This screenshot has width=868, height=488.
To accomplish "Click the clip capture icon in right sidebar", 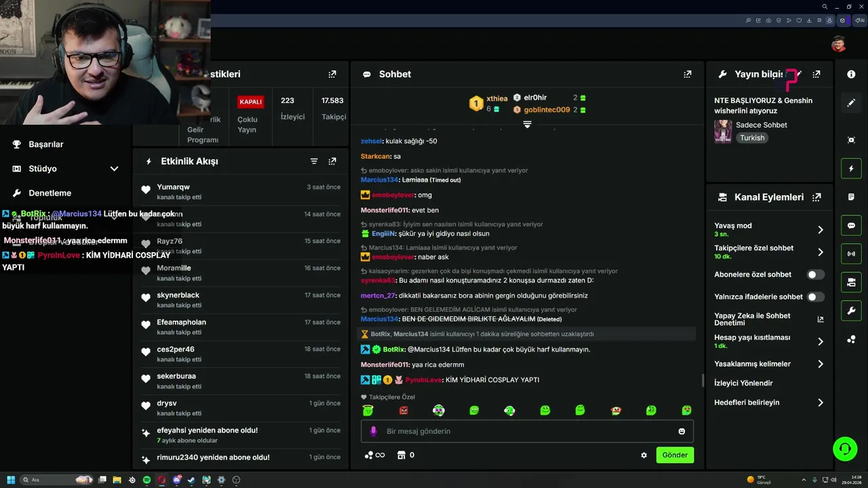I will (x=851, y=140).
